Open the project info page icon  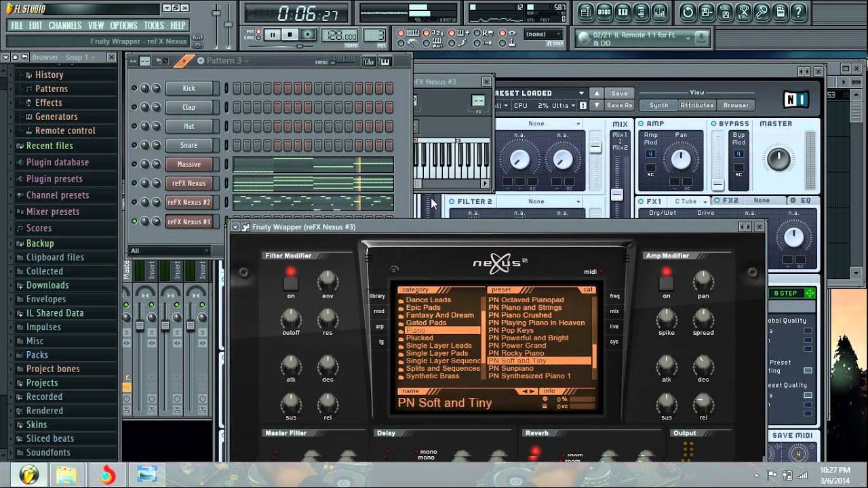pyautogui.click(x=781, y=12)
